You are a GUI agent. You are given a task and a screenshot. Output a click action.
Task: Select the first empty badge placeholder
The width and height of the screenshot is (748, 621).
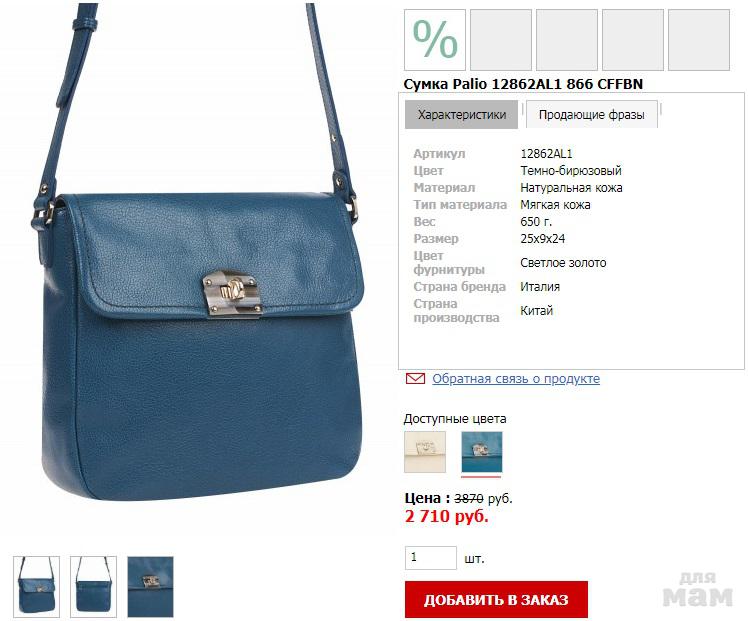(501, 40)
